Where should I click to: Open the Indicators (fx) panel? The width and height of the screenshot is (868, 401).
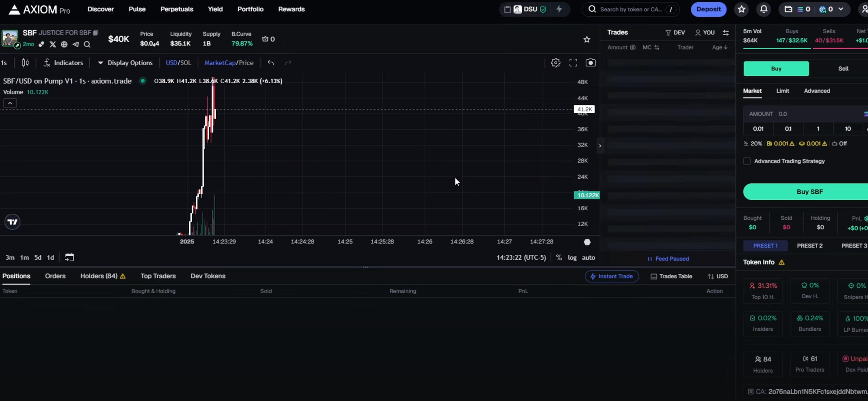[x=63, y=62]
